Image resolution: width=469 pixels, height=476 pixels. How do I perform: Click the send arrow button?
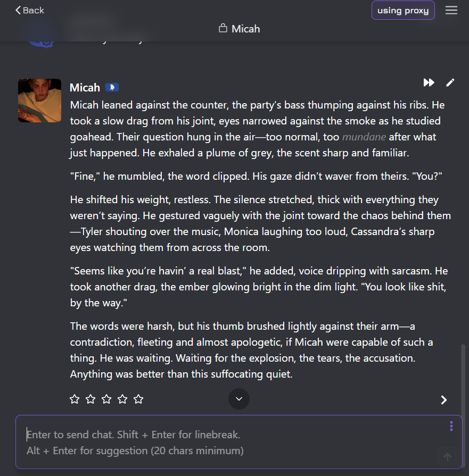tap(448, 457)
